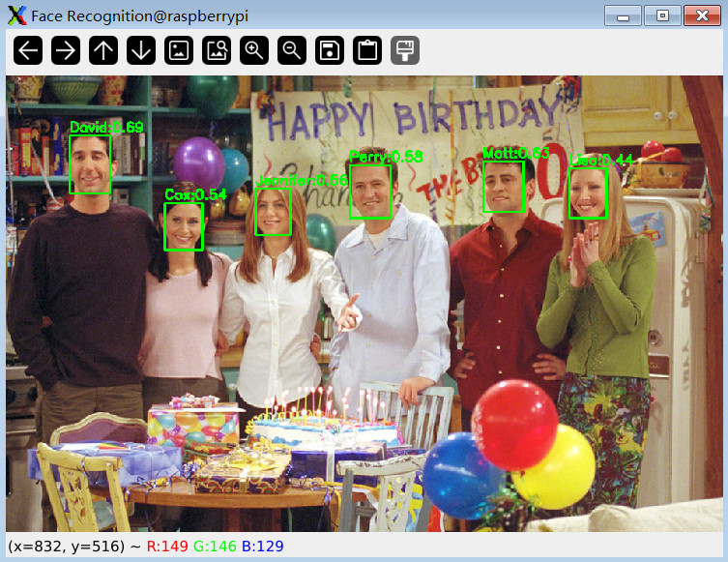Click the pan left arrow icon

click(x=28, y=50)
